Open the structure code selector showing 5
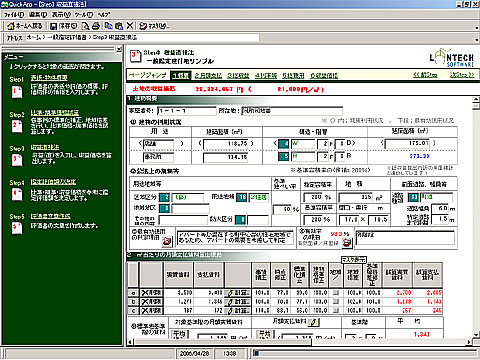 pos(284,156)
